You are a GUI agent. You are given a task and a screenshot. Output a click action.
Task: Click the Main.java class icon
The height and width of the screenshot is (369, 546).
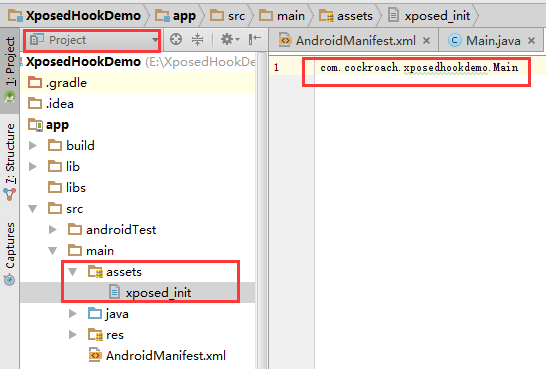[454, 41]
